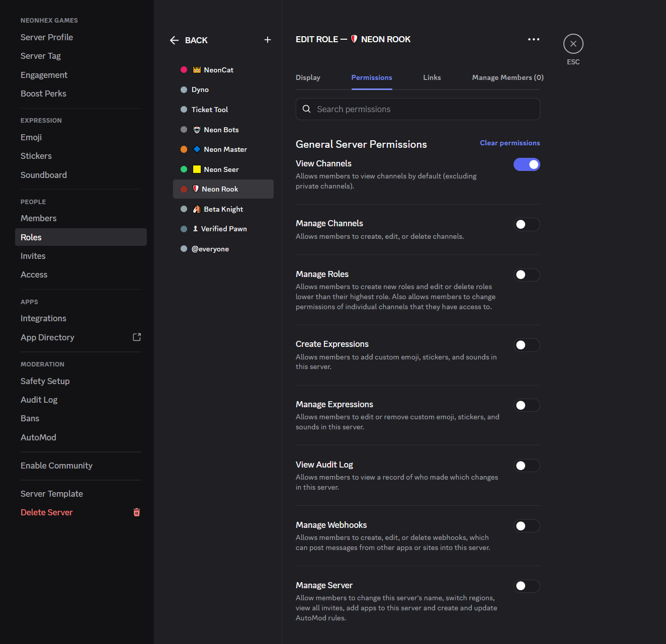Select the @everyone role
This screenshot has width=666, height=644.
point(223,249)
